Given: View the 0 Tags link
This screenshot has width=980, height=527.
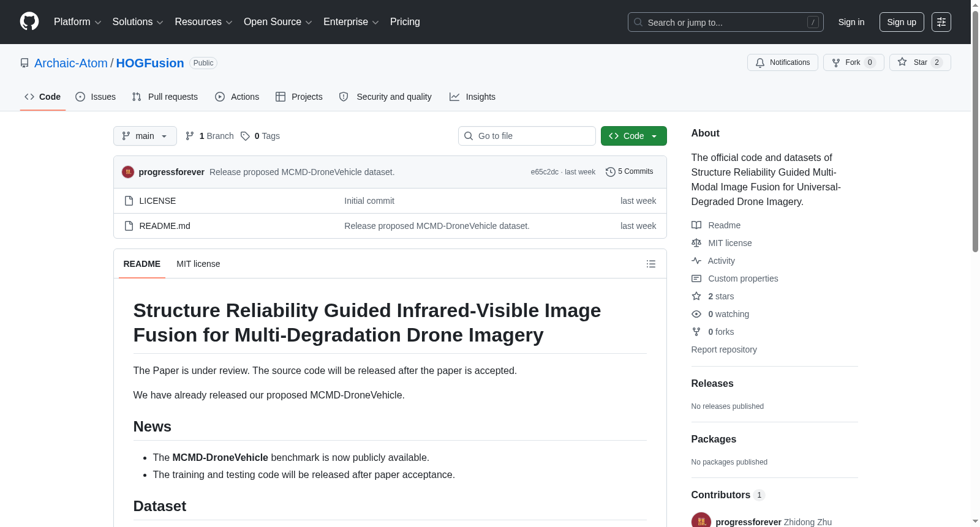Looking at the screenshot, I should click(x=260, y=136).
